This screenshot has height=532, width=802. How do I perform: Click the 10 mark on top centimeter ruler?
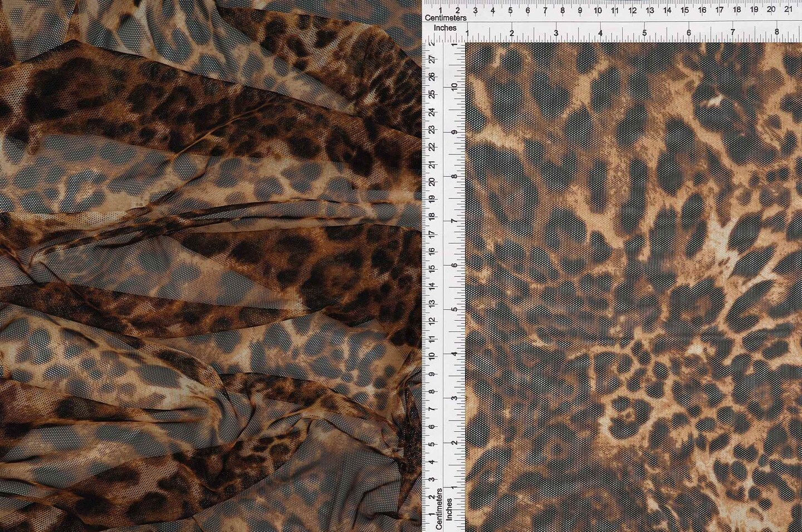(x=598, y=9)
